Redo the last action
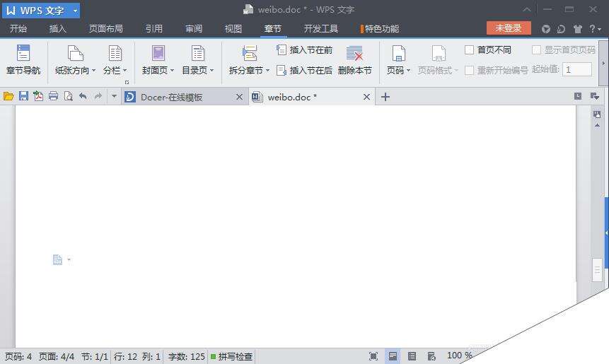 coord(98,96)
